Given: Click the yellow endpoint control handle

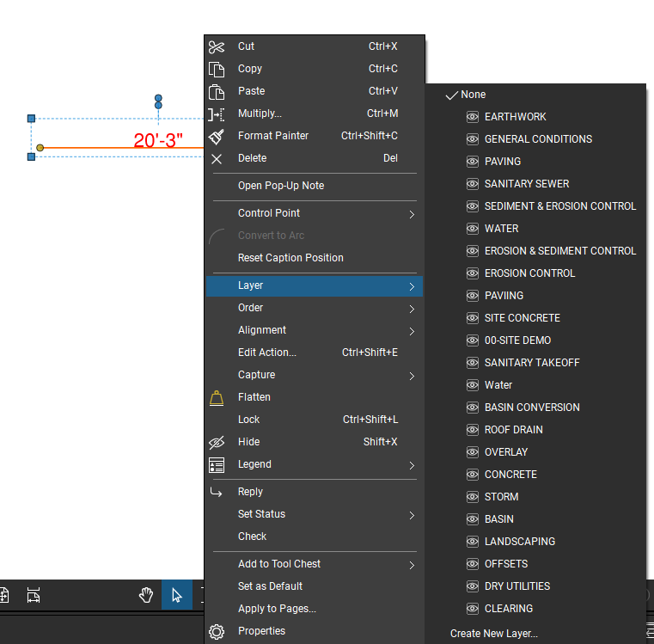Looking at the screenshot, I should [x=40, y=148].
